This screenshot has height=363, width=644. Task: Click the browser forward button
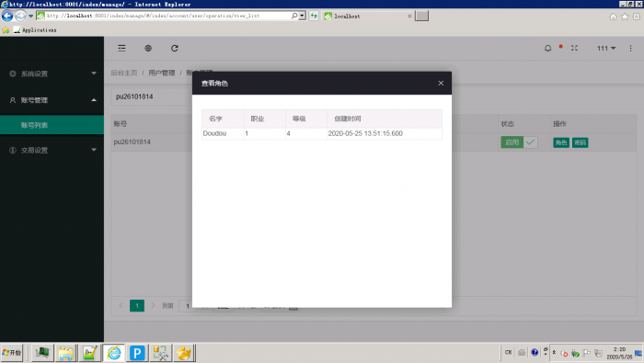coord(20,16)
